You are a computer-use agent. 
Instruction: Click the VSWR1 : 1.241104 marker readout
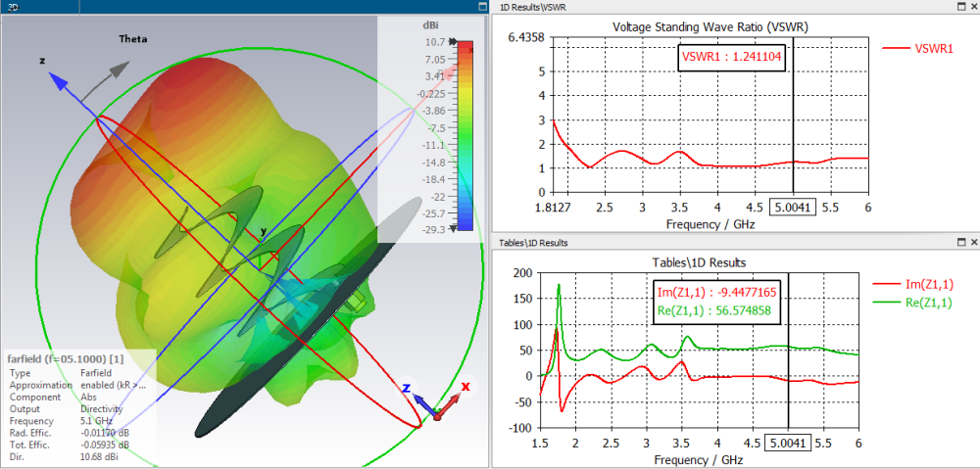[x=731, y=57]
